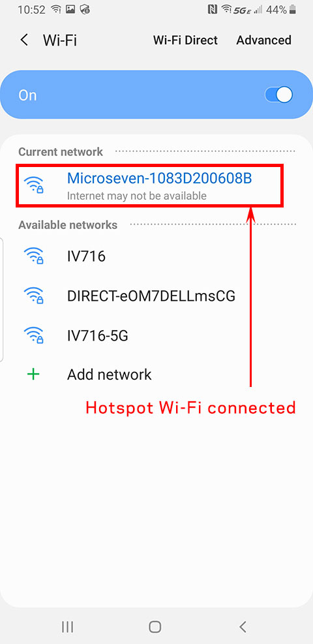Connect to DIRECT-eOM7DELLmsCG network
Viewport: 313px width, 644px height.
click(156, 296)
